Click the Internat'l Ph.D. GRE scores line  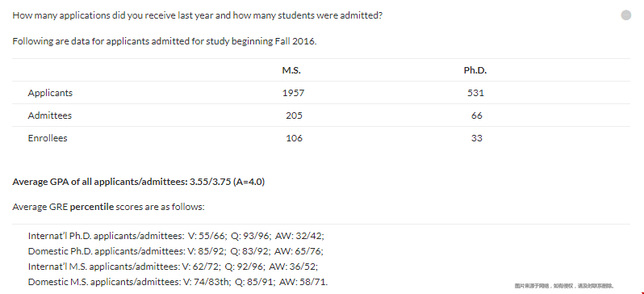click(x=176, y=236)
